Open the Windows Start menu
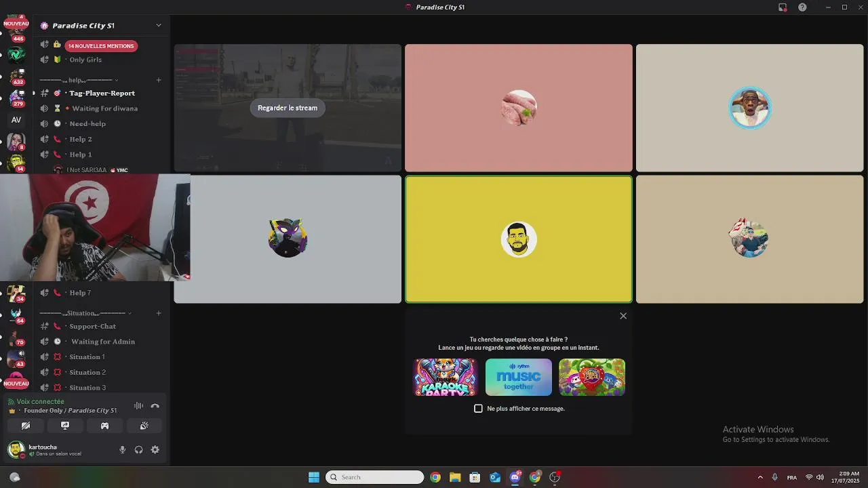The image size is (868, 488). pyautogui.click(x=314, y=477)
